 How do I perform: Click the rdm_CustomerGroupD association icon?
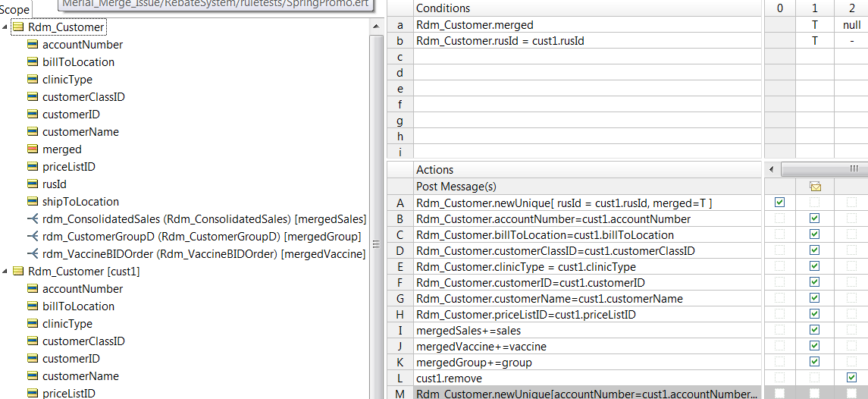[x=33, y=237]
